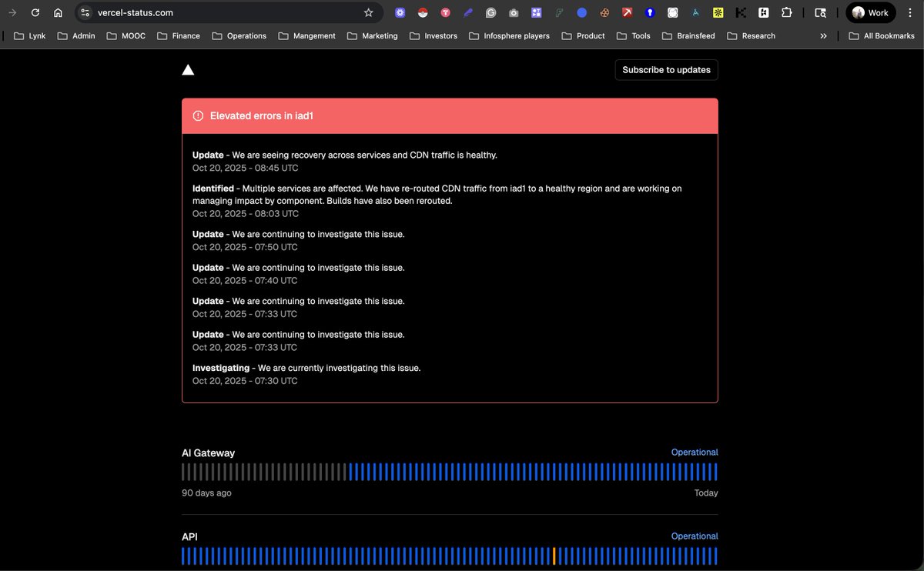Click the alert icon in red banner
Viewport: 924px width, 571px height.
pyautogui.click(x=198, y=116)
